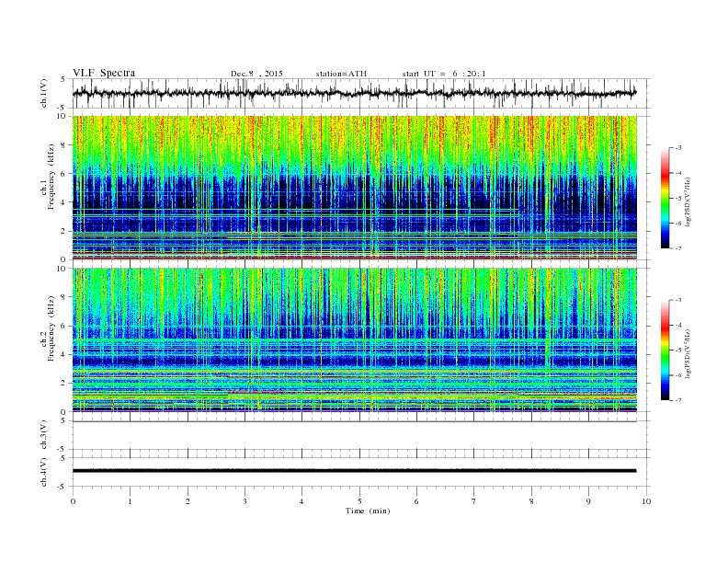Click the time axis tick label "1"
Screen dimensions: 728x563
pos(130,501)
